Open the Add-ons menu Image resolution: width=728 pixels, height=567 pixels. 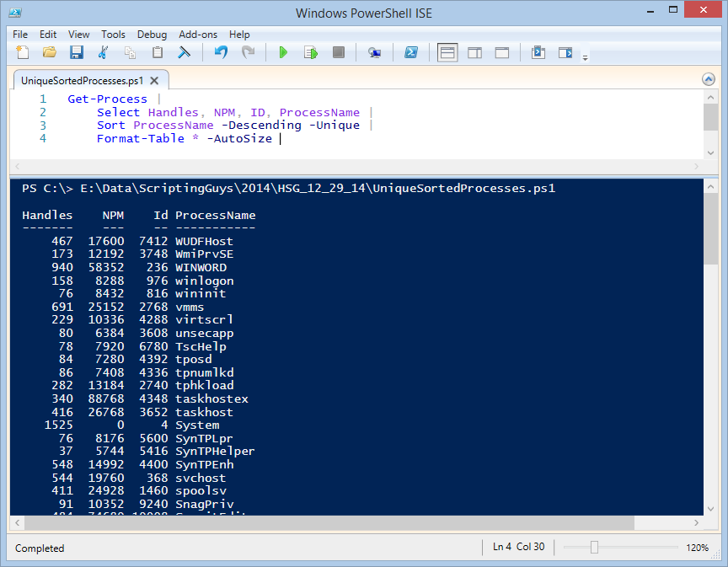click(197, 35)
